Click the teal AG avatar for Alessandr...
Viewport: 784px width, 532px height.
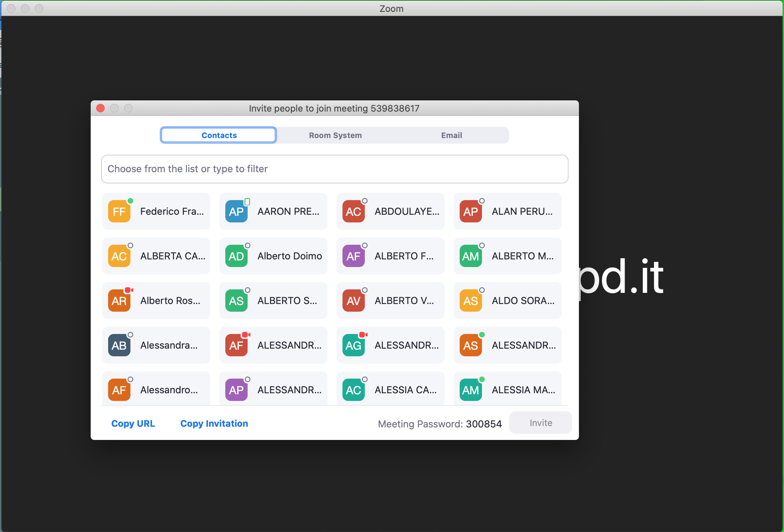click(354, 345)
